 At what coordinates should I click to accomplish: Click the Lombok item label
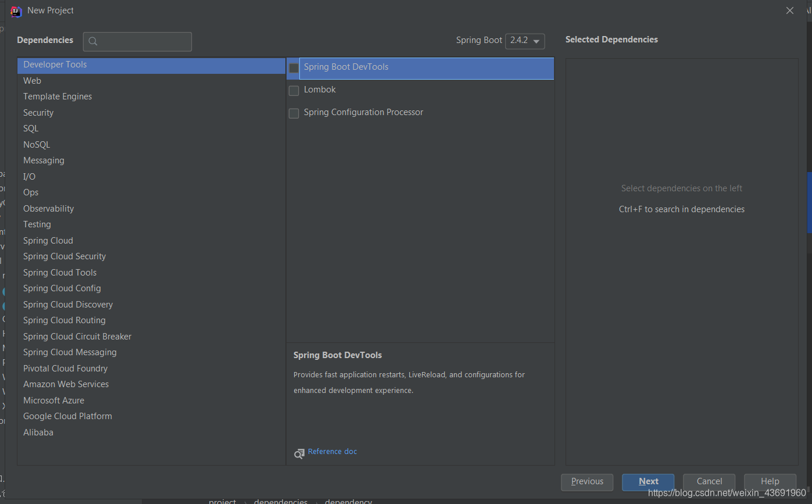coord(320,90)
